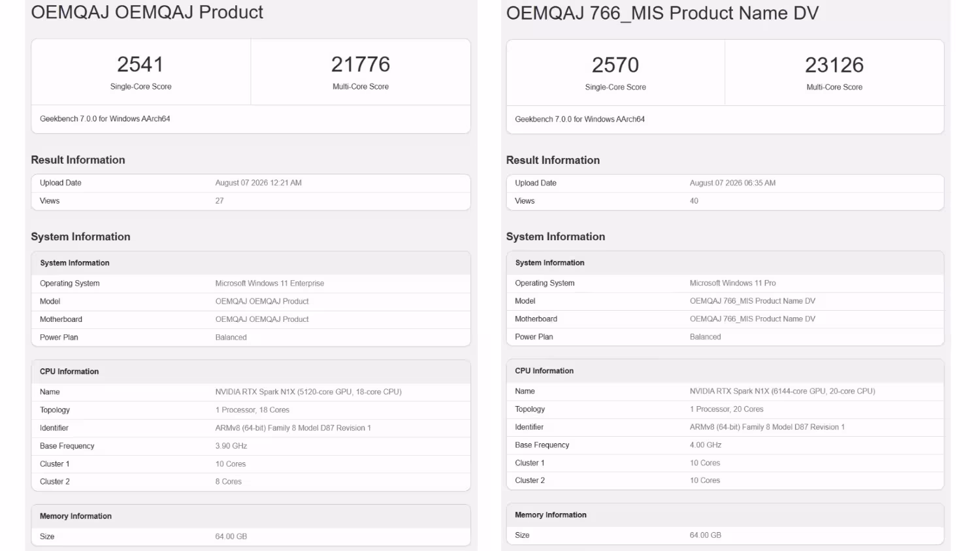Select the 'Multi-Core Score' label under 21776
The height and width of the screenshot is (551, 980).
click(x=361, y=87)
